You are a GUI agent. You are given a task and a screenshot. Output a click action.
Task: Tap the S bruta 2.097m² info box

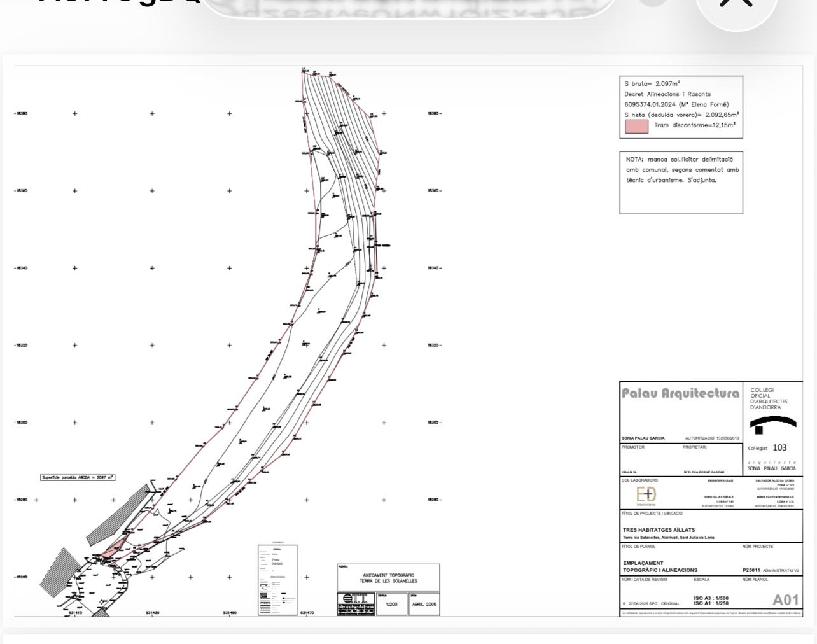[x=681, y=107]
